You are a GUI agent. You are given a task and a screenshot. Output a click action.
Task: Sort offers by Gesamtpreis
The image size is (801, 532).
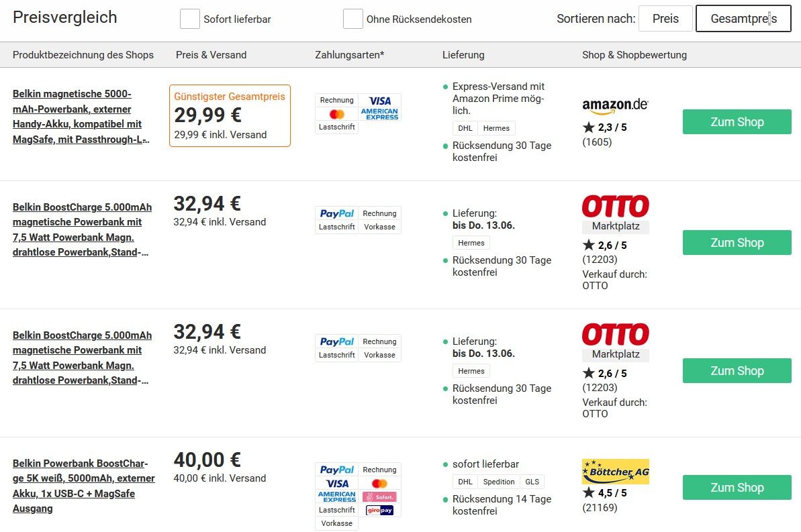pos(743,19)
